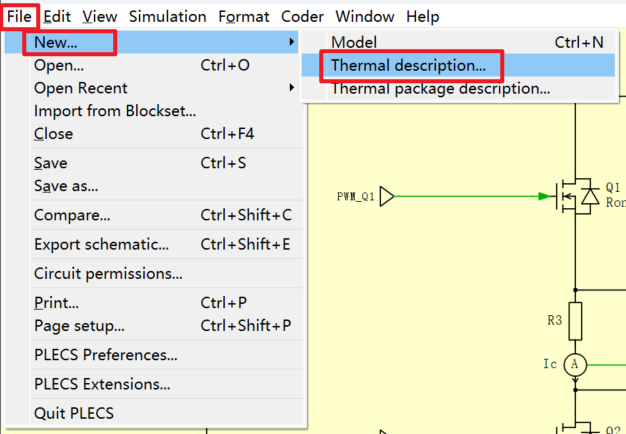Select the PWM_Q1 signal input port
The height and width of the screenshot is (434, 626).
click(x=389, y=195)
